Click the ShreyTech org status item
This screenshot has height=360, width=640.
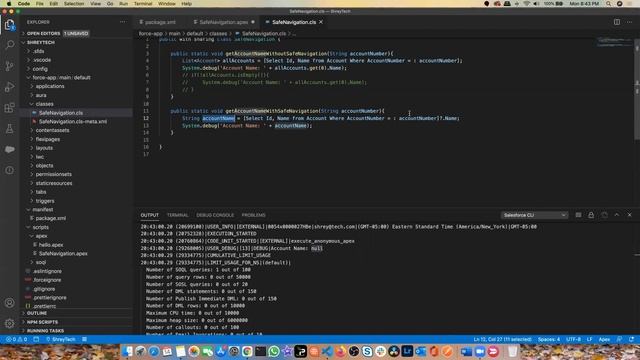coord(61,339)
